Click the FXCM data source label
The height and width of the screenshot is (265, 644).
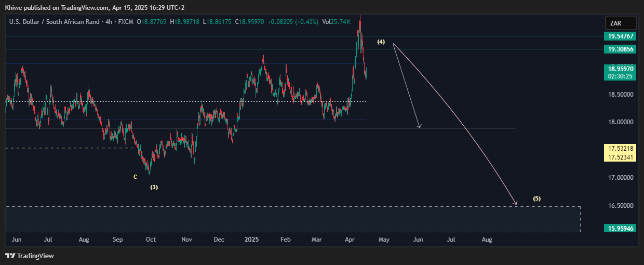pos(126,22)
